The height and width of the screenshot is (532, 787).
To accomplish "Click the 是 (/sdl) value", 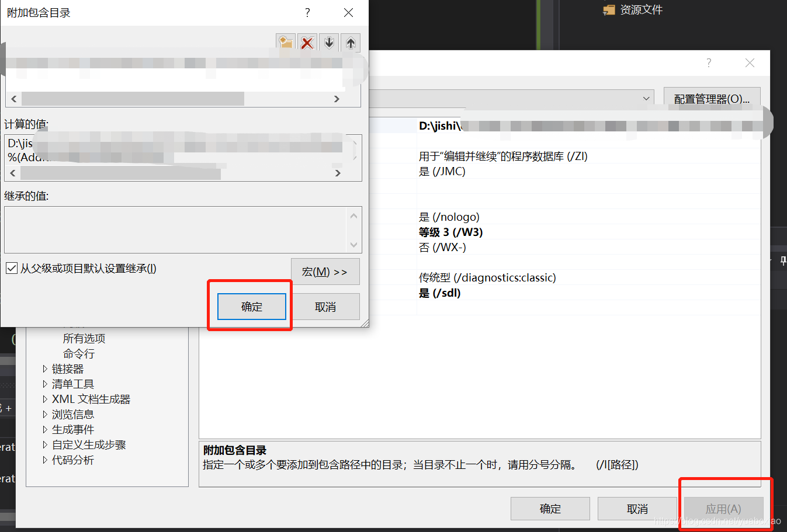I will click(440, 293).
